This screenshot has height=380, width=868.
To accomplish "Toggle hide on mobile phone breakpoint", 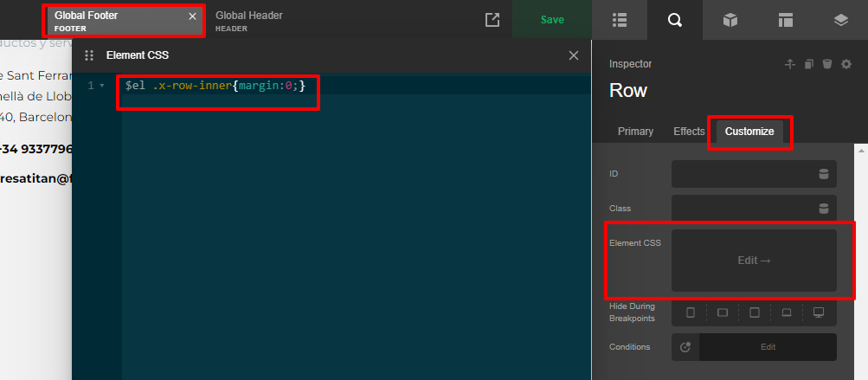I will point(691,312).
